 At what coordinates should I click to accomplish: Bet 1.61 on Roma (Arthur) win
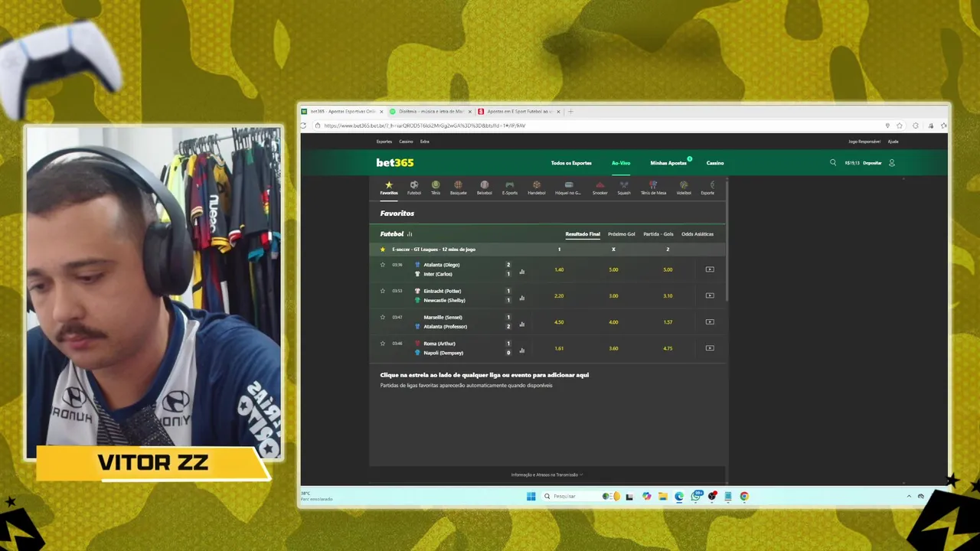tap(559, 348)
